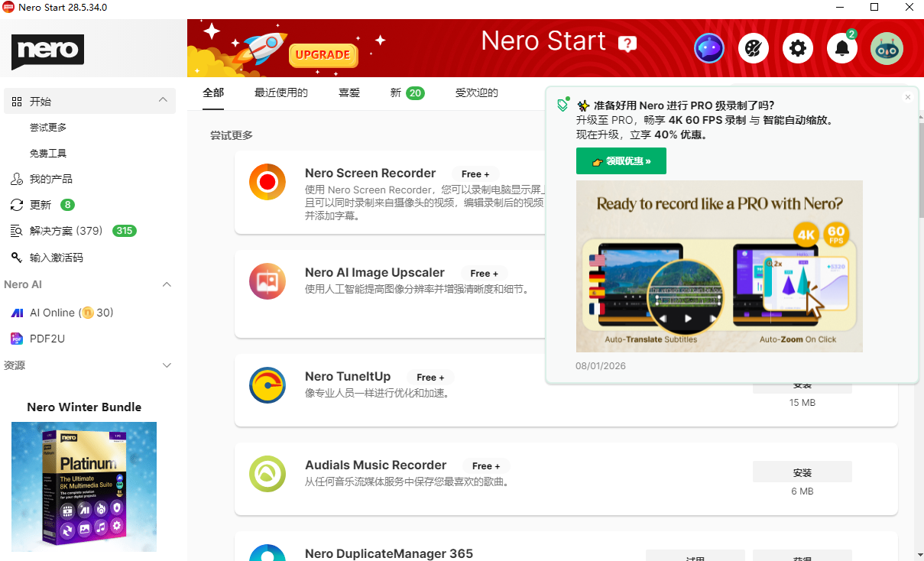924x561 pixels.
Task: Open 我的产品 in the sidebar
Action: (x=51, y=179)
